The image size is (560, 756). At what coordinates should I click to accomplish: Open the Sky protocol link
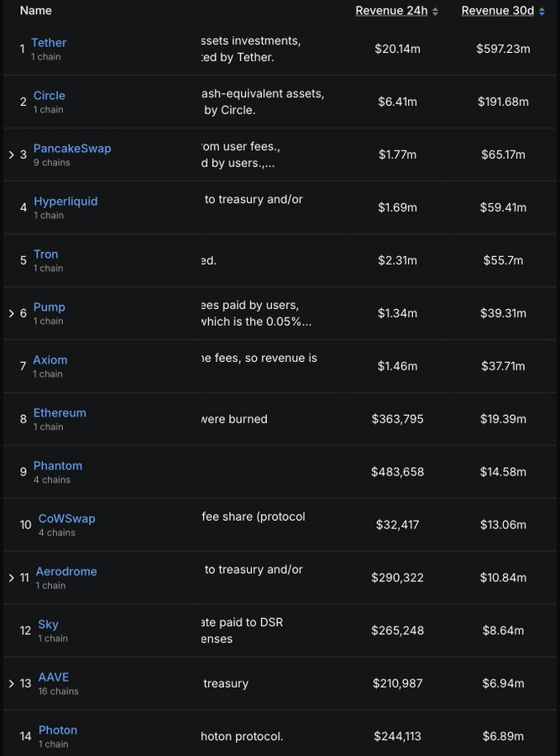[x=49, y=625]
